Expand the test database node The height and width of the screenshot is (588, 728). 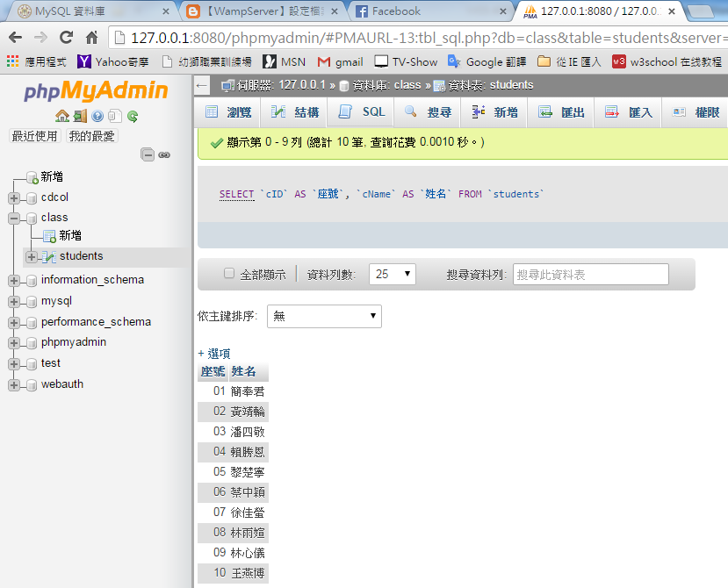[x=14, y=364]
